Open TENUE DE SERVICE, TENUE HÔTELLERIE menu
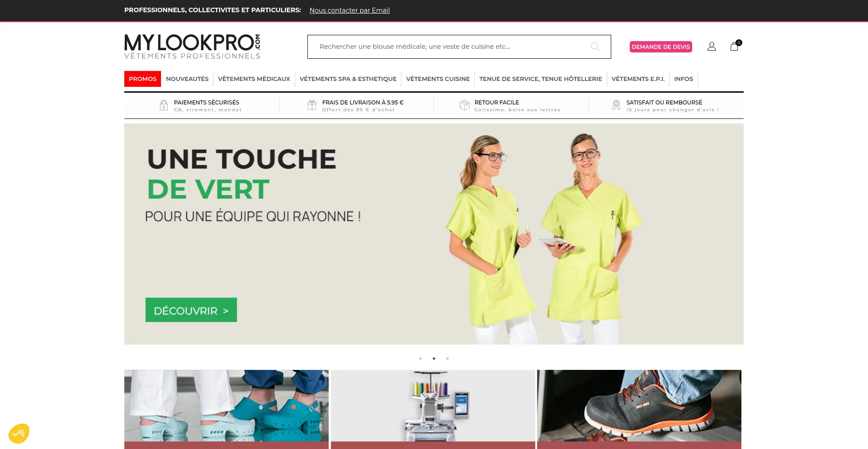The height and width of the screenshot is (449, 868). pos(541,79)
